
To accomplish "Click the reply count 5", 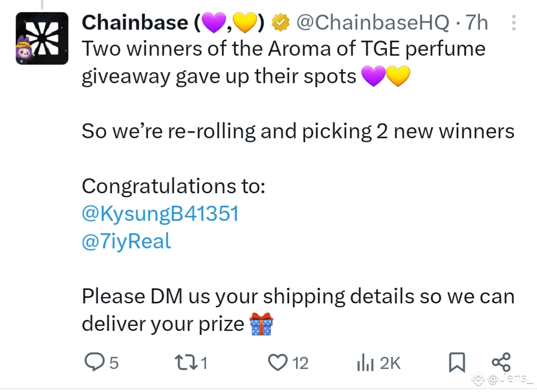I will (x=114, y=363).
